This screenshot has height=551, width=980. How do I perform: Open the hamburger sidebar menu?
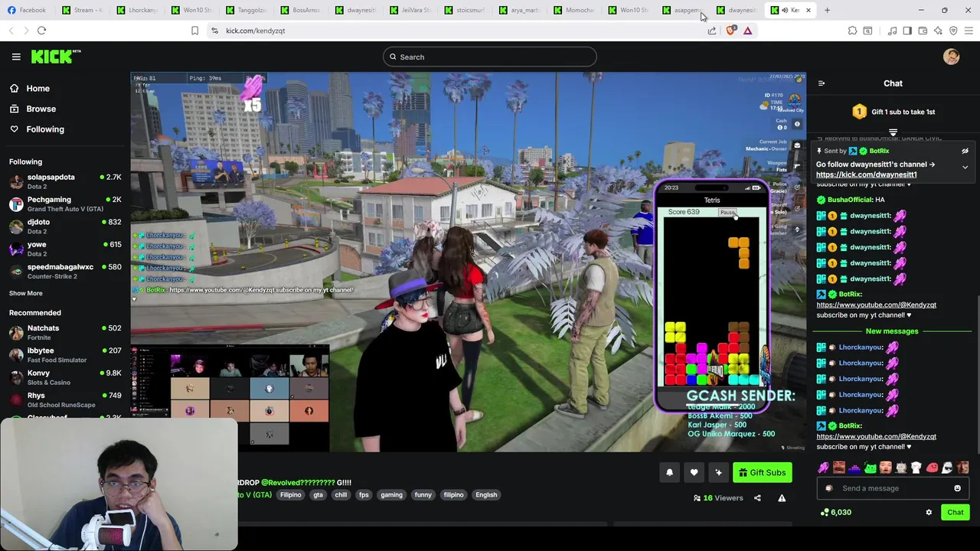point(16,57)
